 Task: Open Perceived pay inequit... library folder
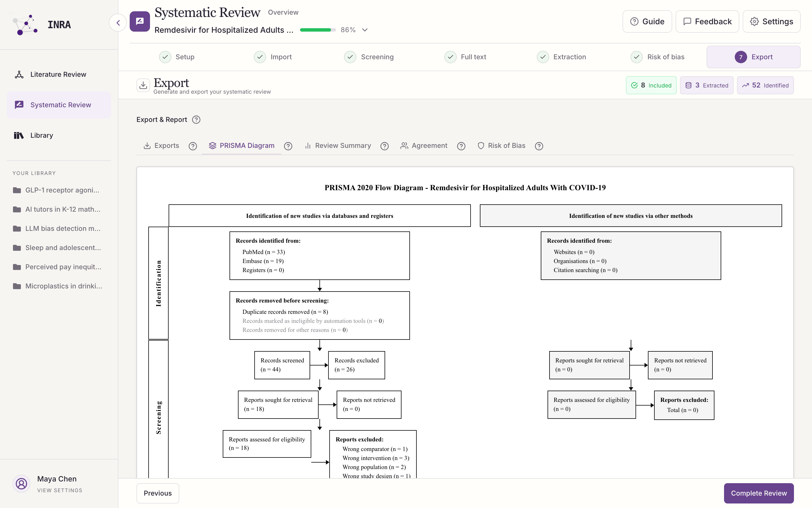click(57, 267)
